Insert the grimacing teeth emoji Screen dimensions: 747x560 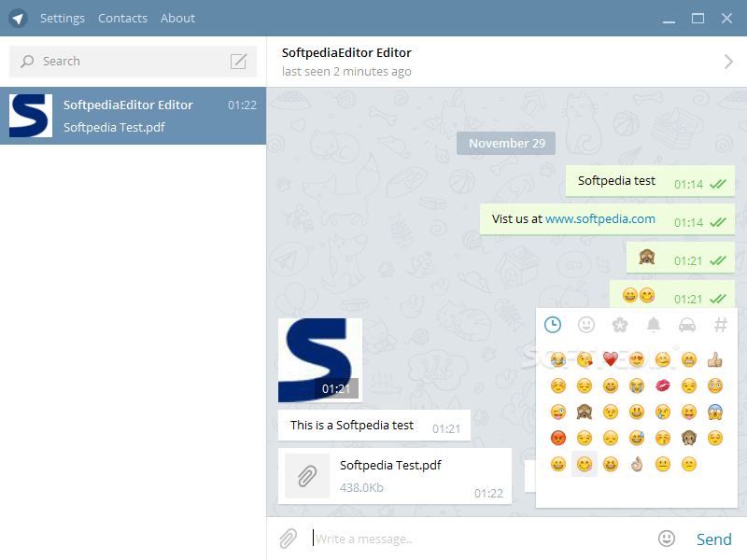click(689, 359)
